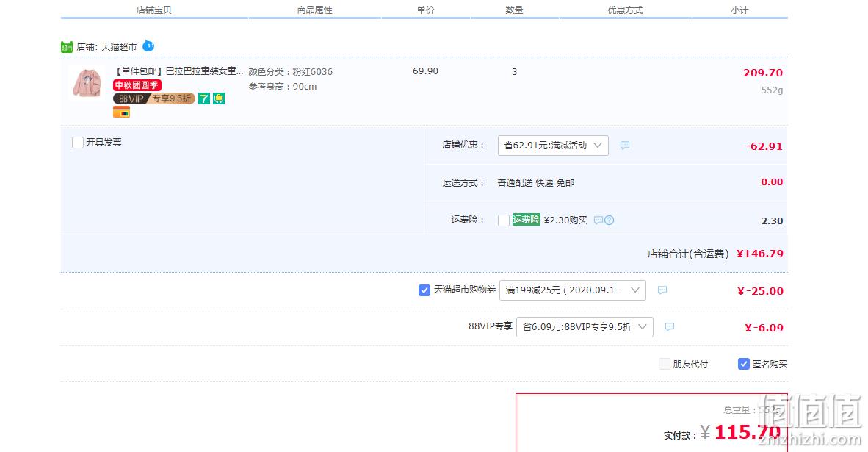Open the comment icon next to 运费险 price

pos(598,220)
